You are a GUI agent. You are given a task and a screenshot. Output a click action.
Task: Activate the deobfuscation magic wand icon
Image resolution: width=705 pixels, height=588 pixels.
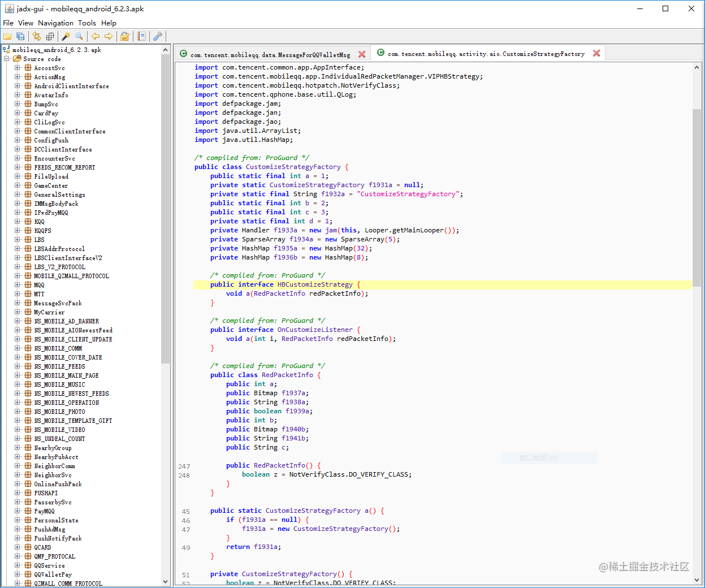65,36
